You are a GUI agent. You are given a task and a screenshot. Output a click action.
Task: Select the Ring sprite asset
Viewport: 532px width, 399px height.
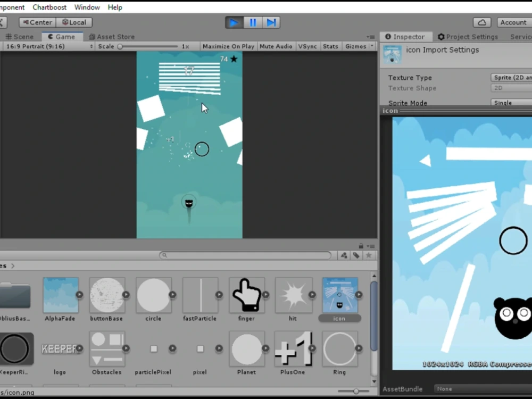click(339, 349)
